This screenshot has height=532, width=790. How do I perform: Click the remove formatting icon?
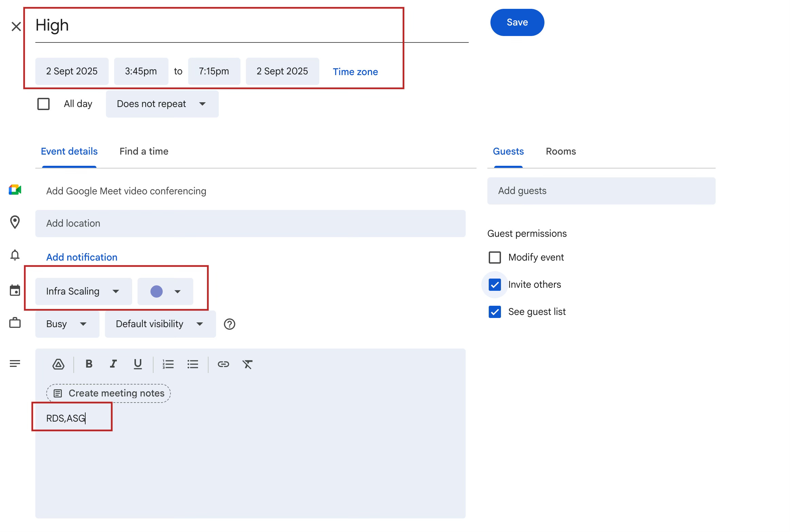(x=247, y=364)
